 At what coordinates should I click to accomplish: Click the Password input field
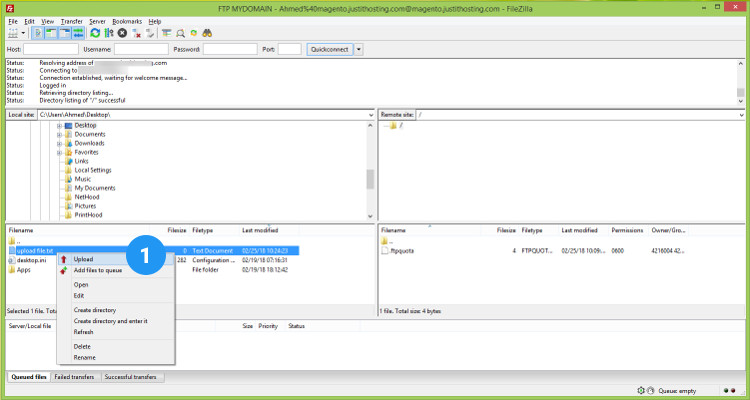(x=230, y=49)
